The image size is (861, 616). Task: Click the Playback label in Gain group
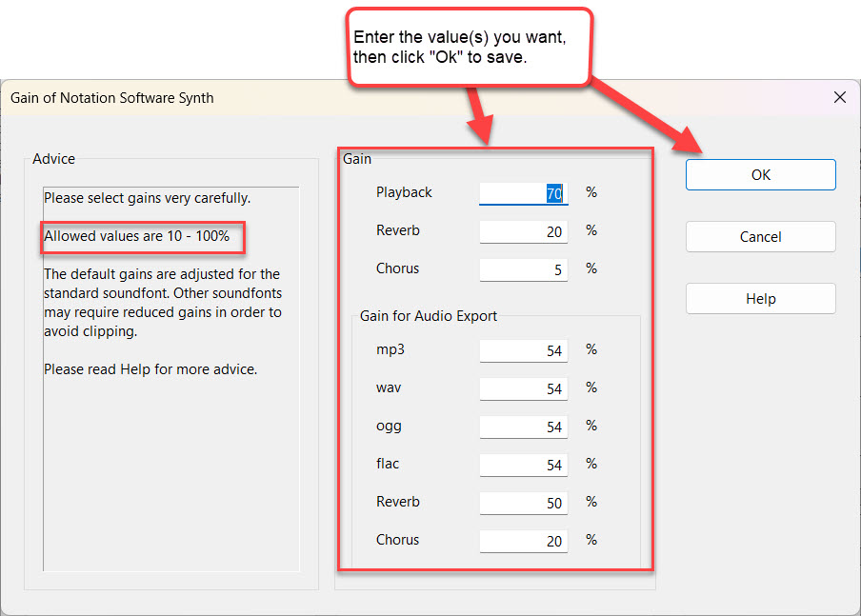(404, 192)
